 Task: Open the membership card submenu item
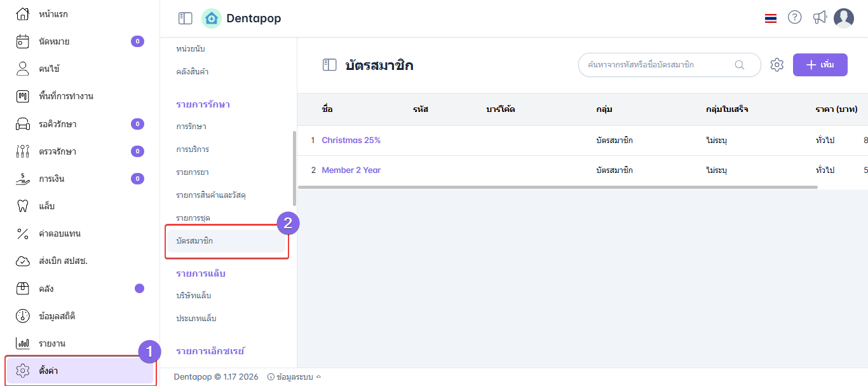pos(226,241)
